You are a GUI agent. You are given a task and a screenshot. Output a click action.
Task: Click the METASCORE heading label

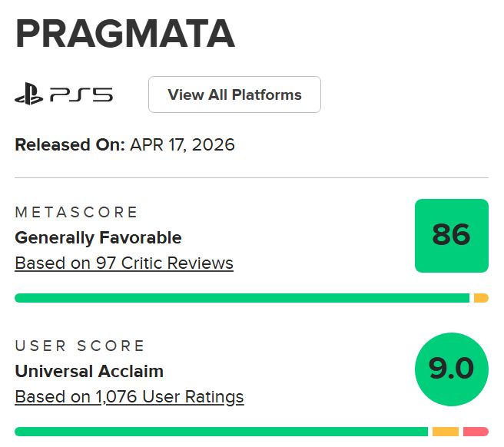(77, 212)
